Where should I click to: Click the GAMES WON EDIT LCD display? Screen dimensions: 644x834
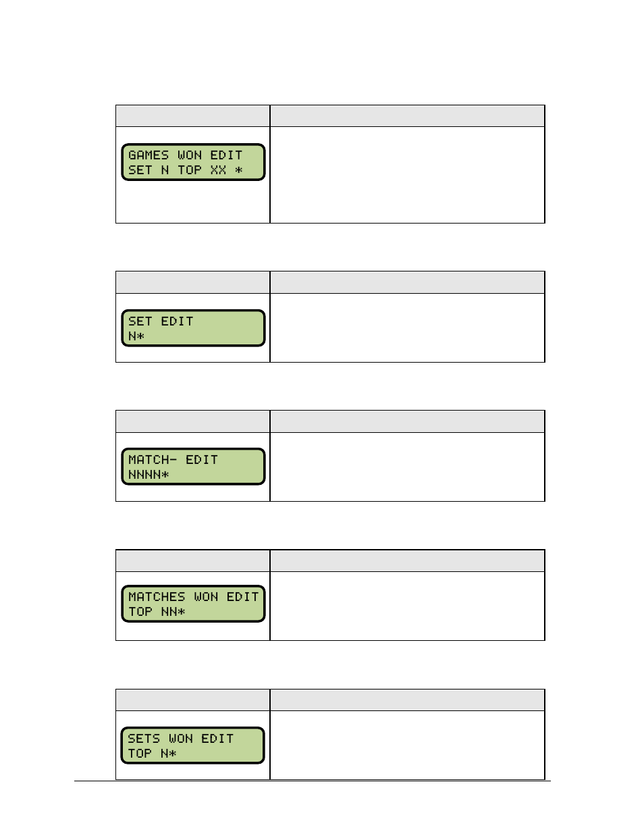click(193, 162)
